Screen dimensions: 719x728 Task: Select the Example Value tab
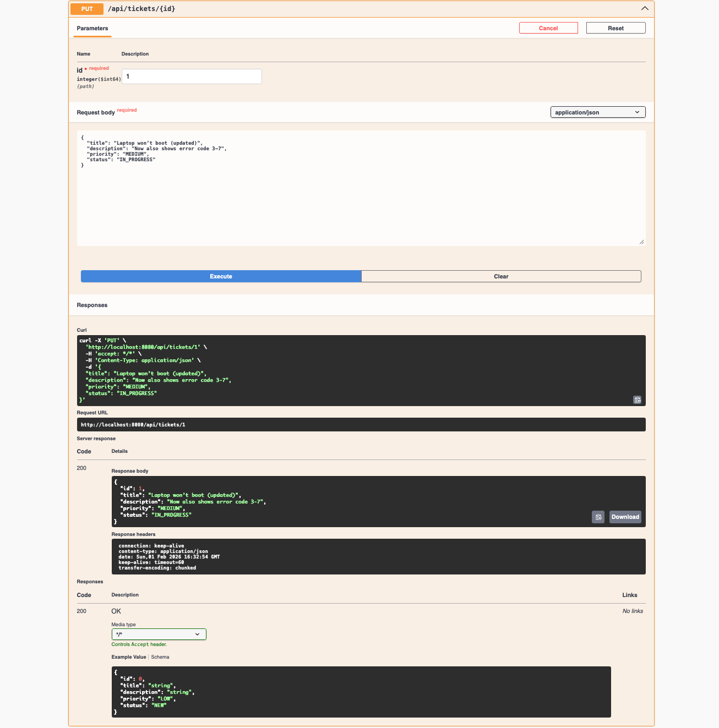[128, 656]
